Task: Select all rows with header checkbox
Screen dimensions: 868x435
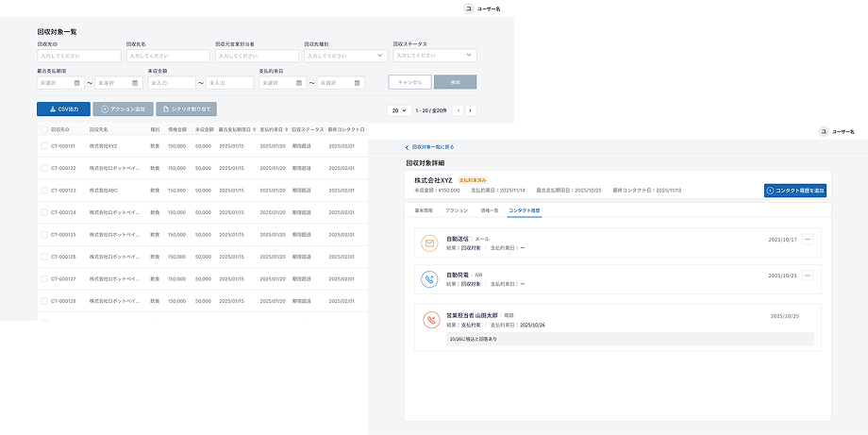Action: pos(43,129)
